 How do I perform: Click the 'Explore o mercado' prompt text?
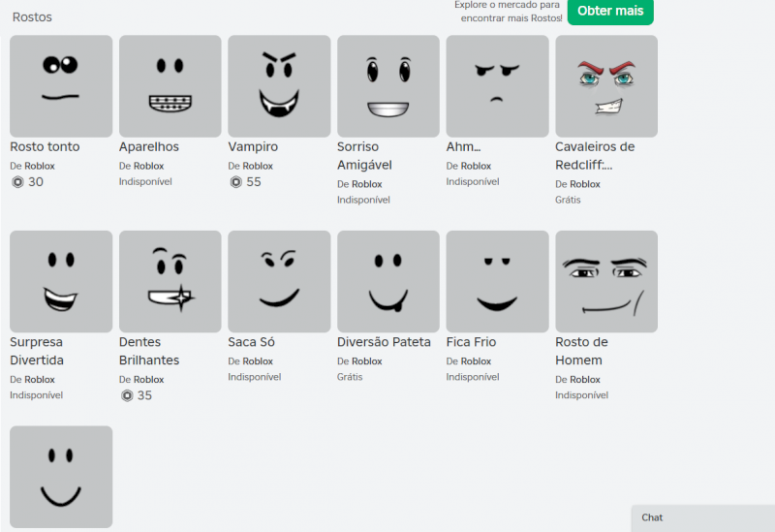coord(508,12)
